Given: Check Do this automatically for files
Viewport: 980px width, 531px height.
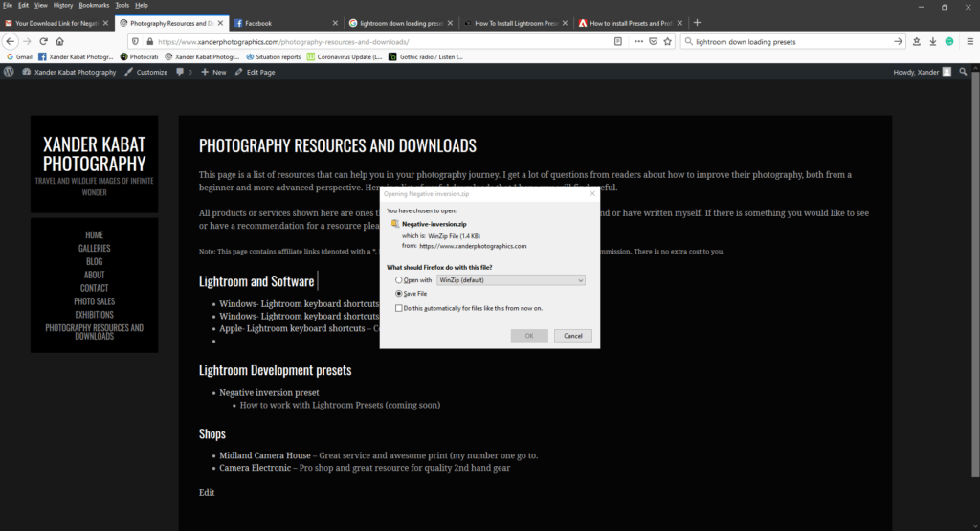Looking at the screenshot, I should 399,308.
